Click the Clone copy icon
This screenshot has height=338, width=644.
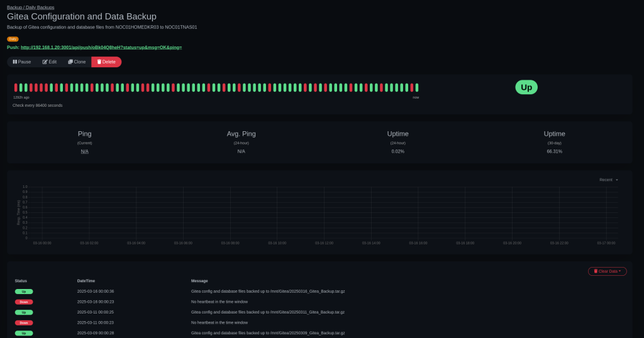point(70,62)
